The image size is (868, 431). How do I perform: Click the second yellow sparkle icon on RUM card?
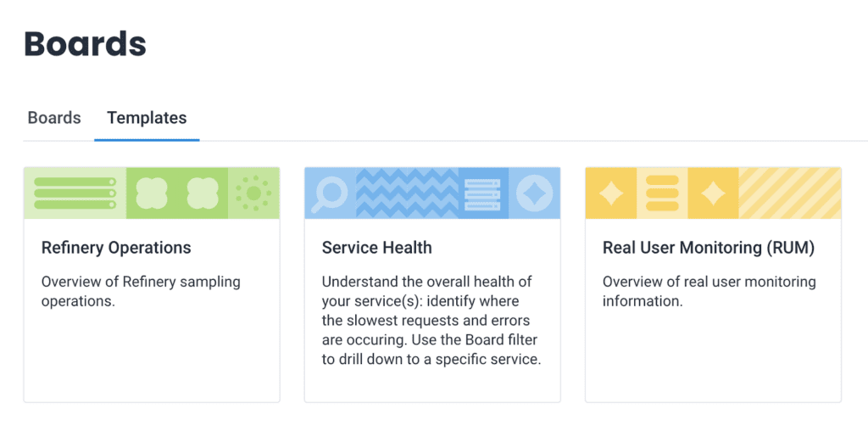pos(713,193)
